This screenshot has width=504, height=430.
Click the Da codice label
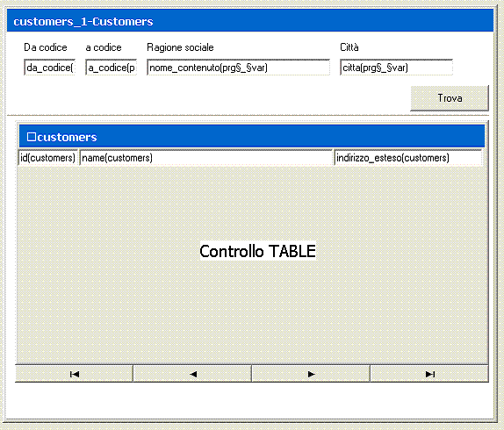click(x=46, y=47)
